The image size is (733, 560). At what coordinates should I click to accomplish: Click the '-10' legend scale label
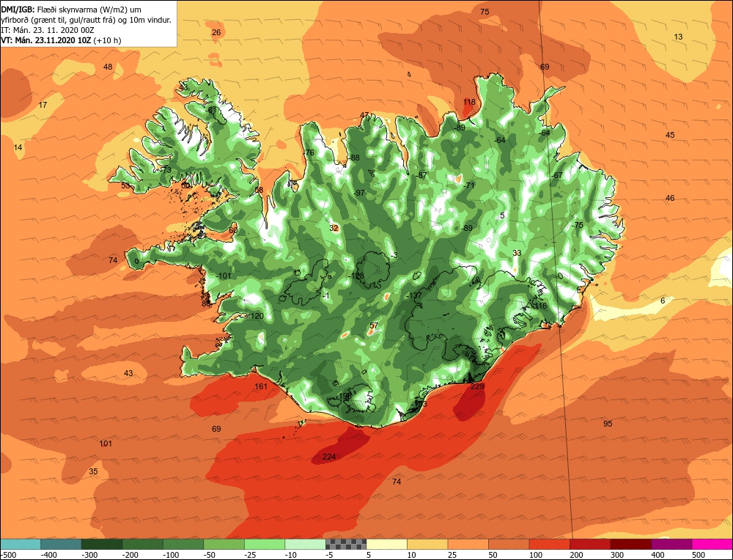click(291, 555)
